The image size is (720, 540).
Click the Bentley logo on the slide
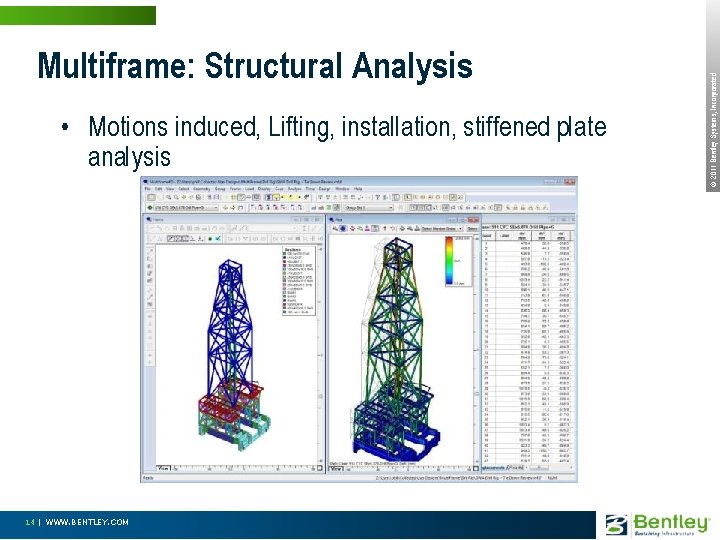[x=658, y=525]
